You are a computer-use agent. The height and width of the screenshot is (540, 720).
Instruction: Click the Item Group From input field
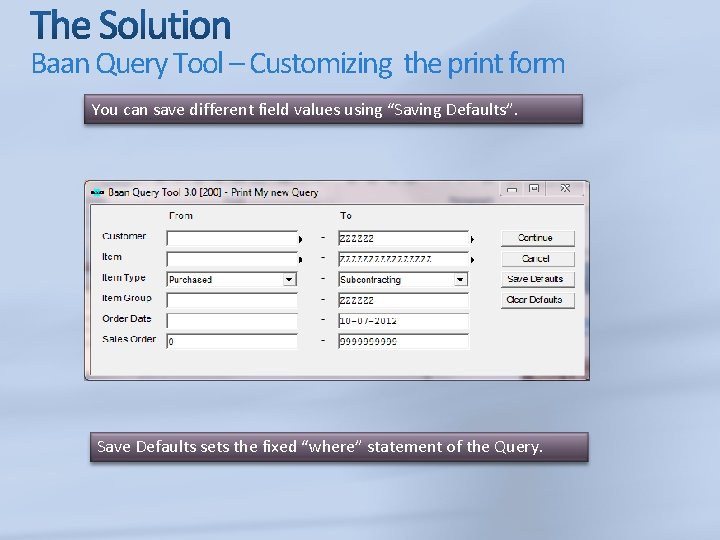pos(232,300)
